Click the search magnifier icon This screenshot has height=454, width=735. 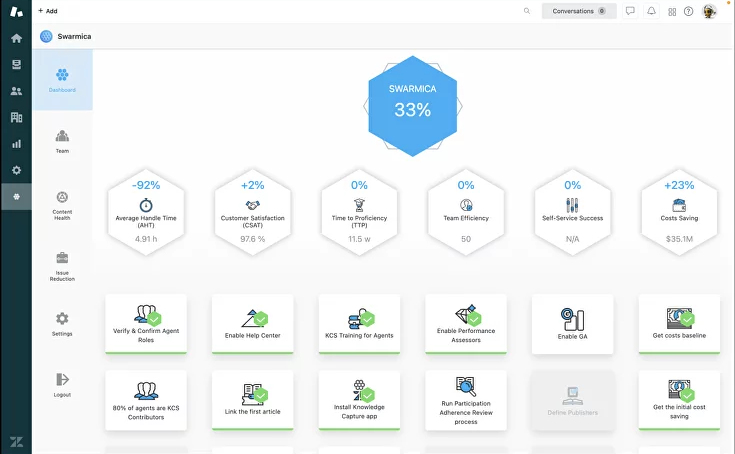(x=527, y=11)
